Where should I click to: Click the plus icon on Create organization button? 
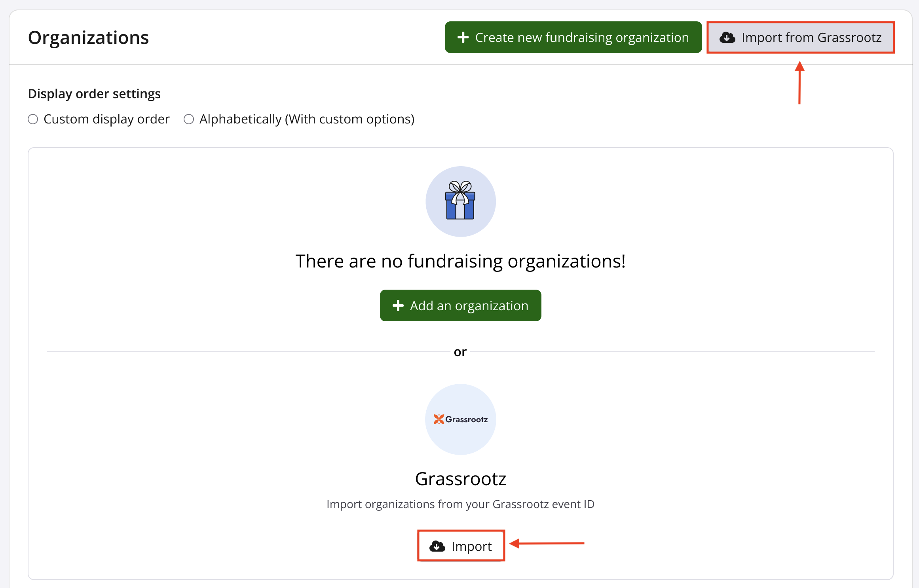(463, 38)
